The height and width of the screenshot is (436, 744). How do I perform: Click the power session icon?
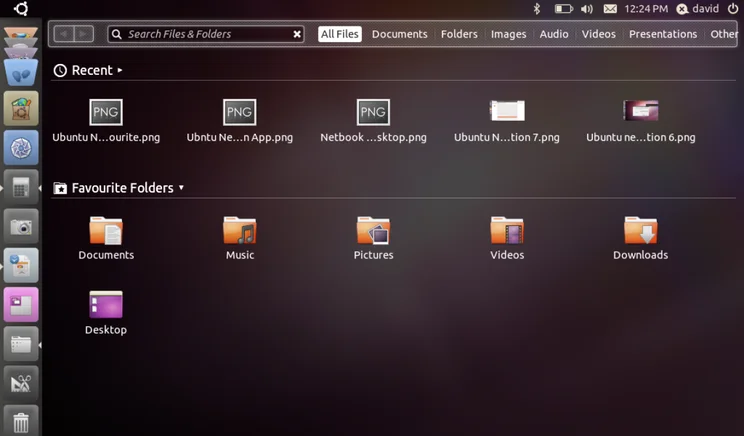(733, 9)
